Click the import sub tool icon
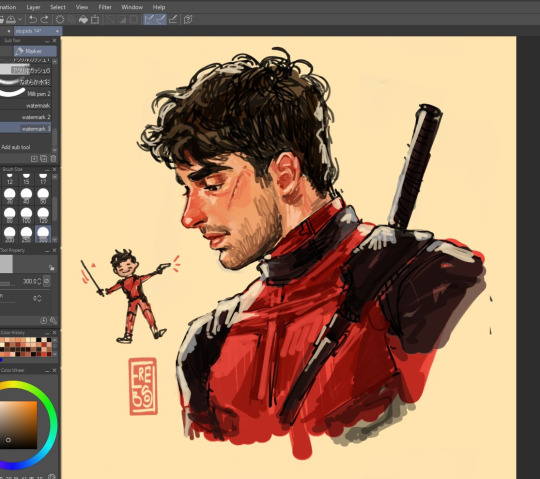Screen dimensions: 540x479 [x=34, y=159]
